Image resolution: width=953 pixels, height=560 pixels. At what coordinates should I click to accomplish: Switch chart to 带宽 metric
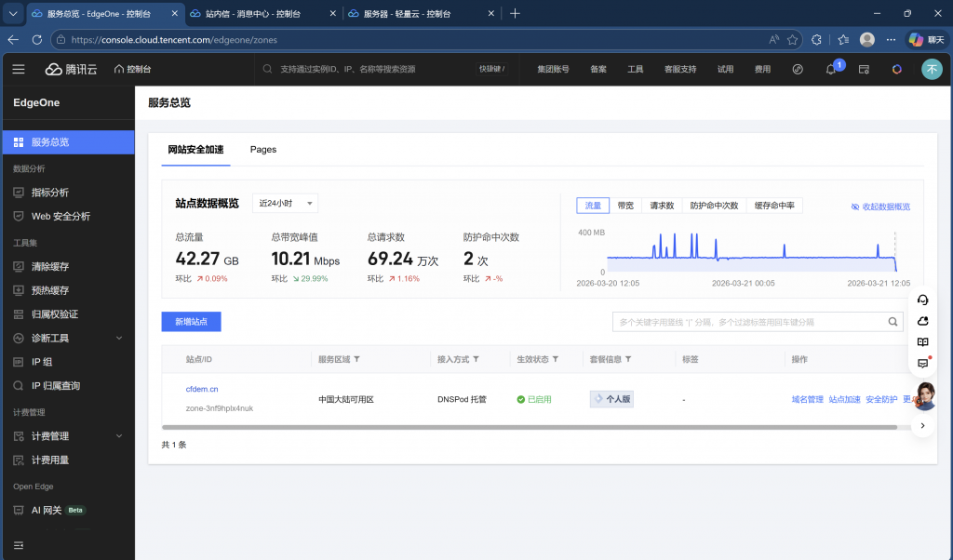tap(625, 206)
